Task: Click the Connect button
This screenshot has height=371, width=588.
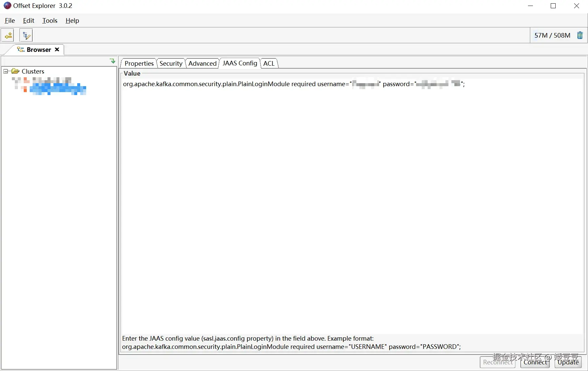Action: point(535,362)
